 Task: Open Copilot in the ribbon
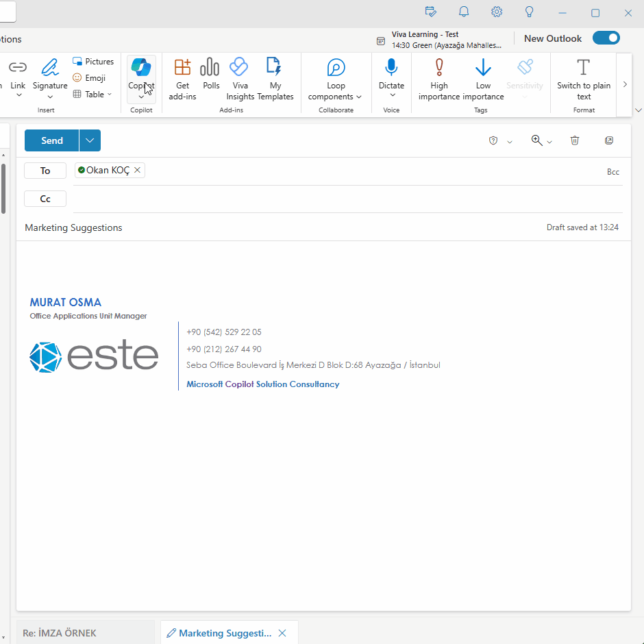pos(141,79)
